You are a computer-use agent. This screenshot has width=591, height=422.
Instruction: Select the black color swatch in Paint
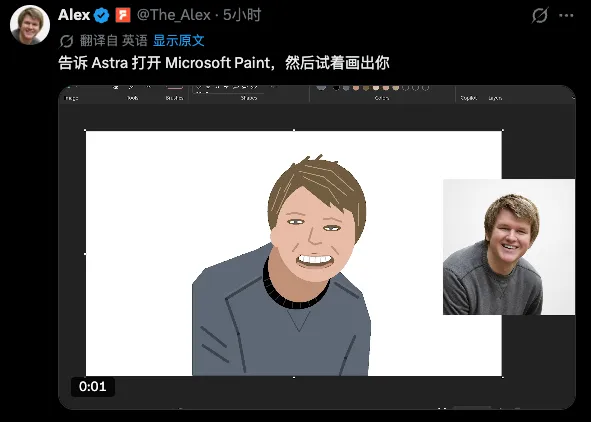pyautogui.click(x=336, y=88)
